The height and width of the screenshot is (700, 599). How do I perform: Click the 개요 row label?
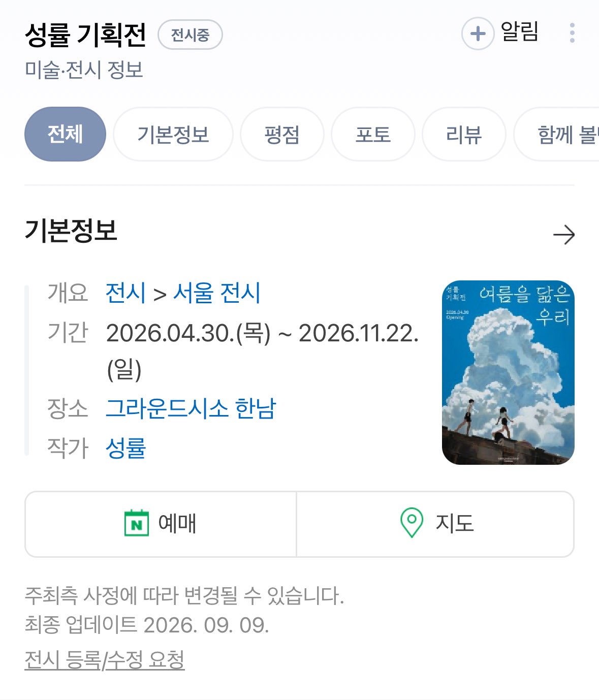(68, 293)
